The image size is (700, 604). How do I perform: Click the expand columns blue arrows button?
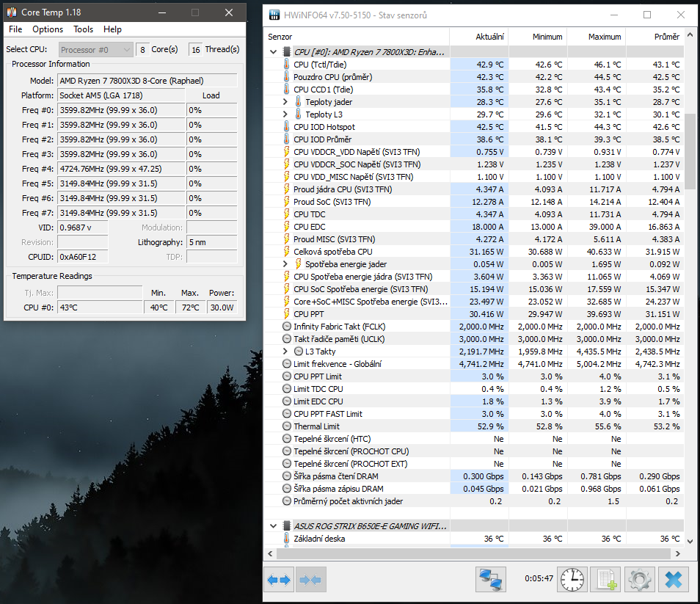[x=279, y=580]
